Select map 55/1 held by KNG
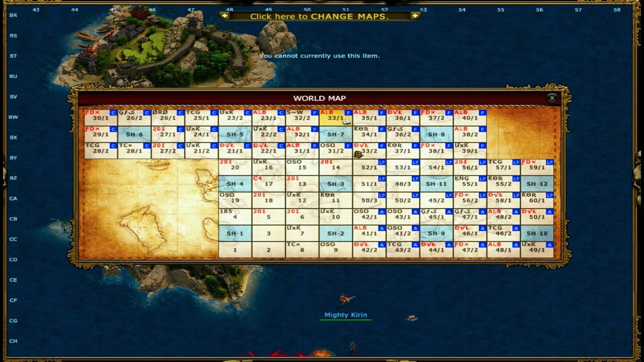This screenshot has width=644, height=362. point(470,184)
